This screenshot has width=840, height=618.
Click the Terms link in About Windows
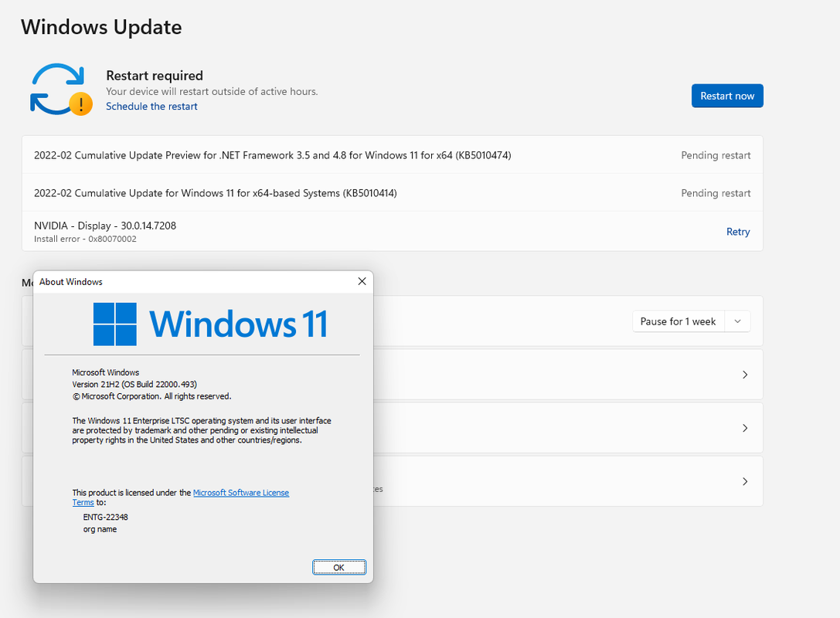tap(83, 502)
